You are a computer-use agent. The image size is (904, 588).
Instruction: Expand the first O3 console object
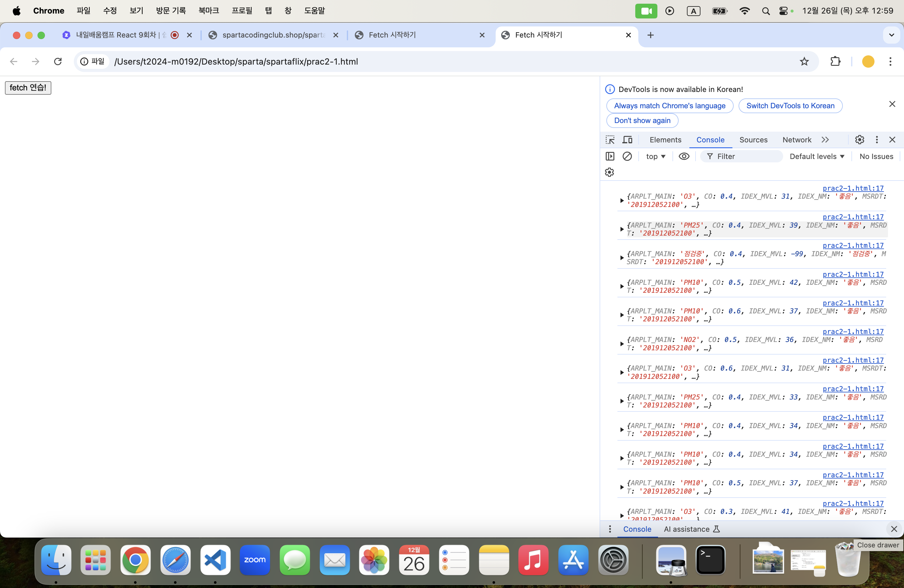pyautogui.click(x=622, y=201)
